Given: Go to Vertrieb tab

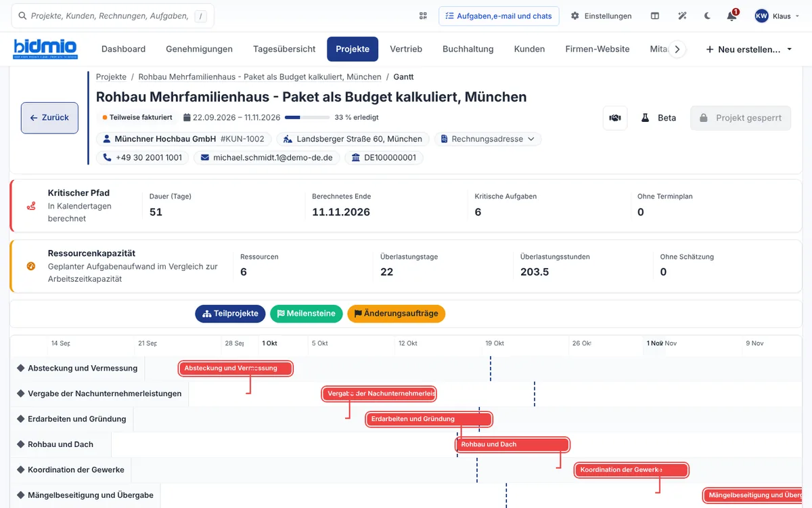Looking at the screenshot, I should (406, 49).
